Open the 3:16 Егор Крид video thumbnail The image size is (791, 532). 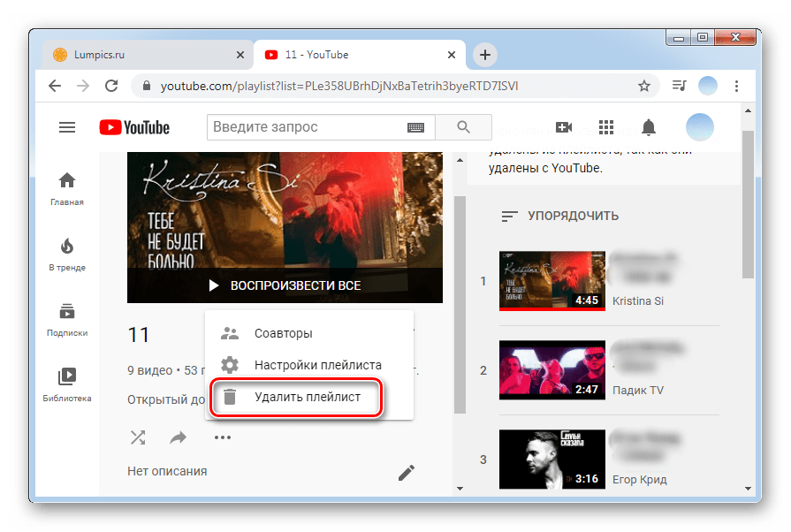551,459
